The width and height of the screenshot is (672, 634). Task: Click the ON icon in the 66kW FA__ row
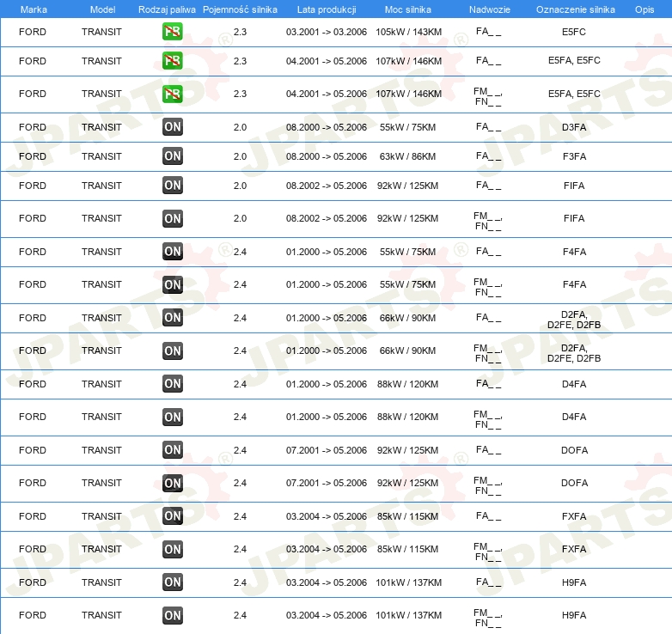(x=172, y=317)
